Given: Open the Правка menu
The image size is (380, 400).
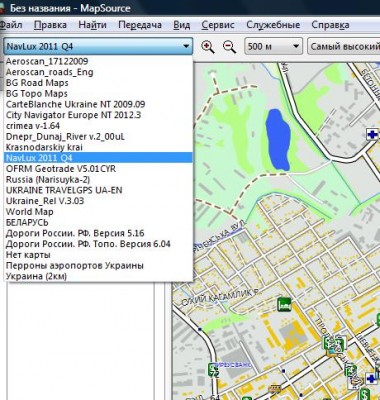Looking at the screenshot, I should tap(50, 25).
